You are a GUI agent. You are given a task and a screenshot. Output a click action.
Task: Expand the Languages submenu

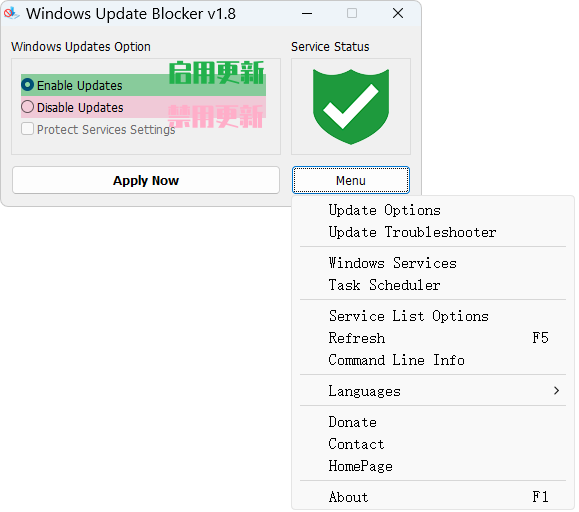click(433, 391)
